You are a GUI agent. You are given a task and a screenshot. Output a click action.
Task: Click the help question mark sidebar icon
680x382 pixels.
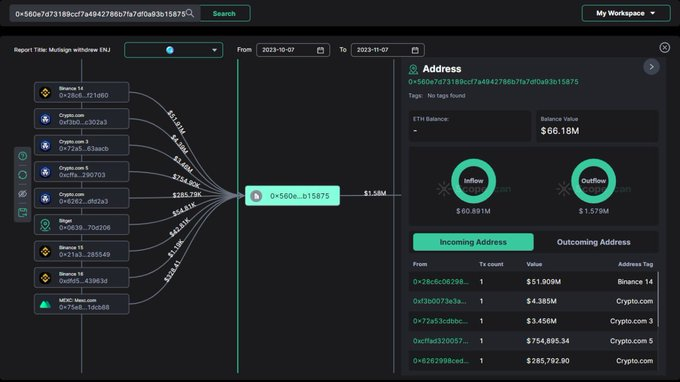[23, 156]
